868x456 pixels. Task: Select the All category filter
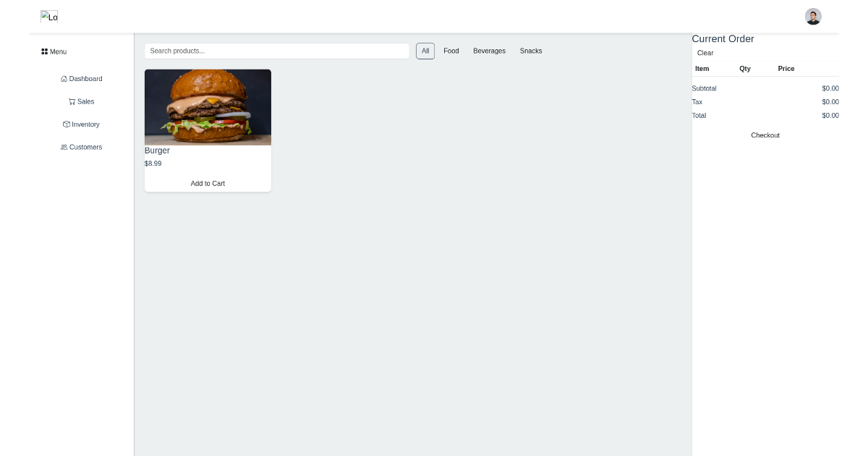[425, 51]
